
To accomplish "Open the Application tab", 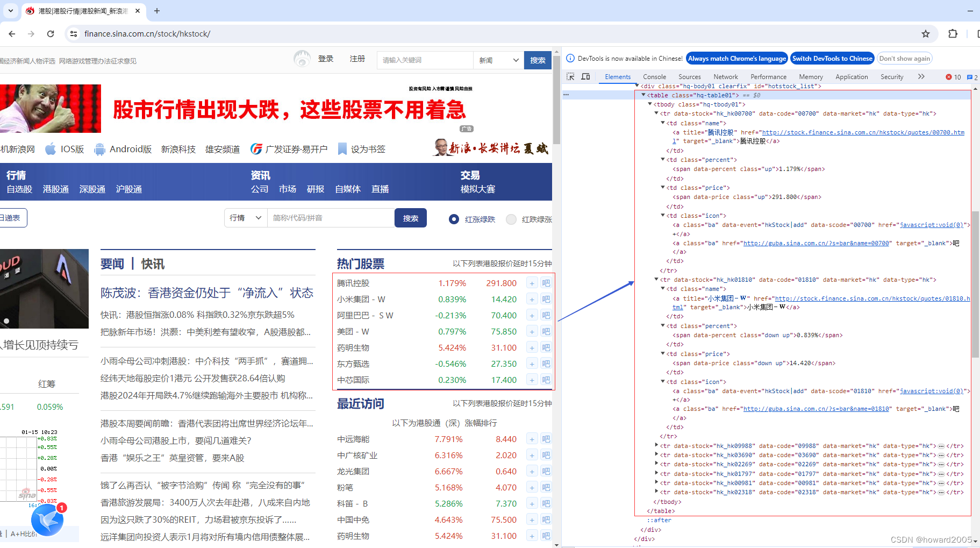I will (x=852, y=77).
